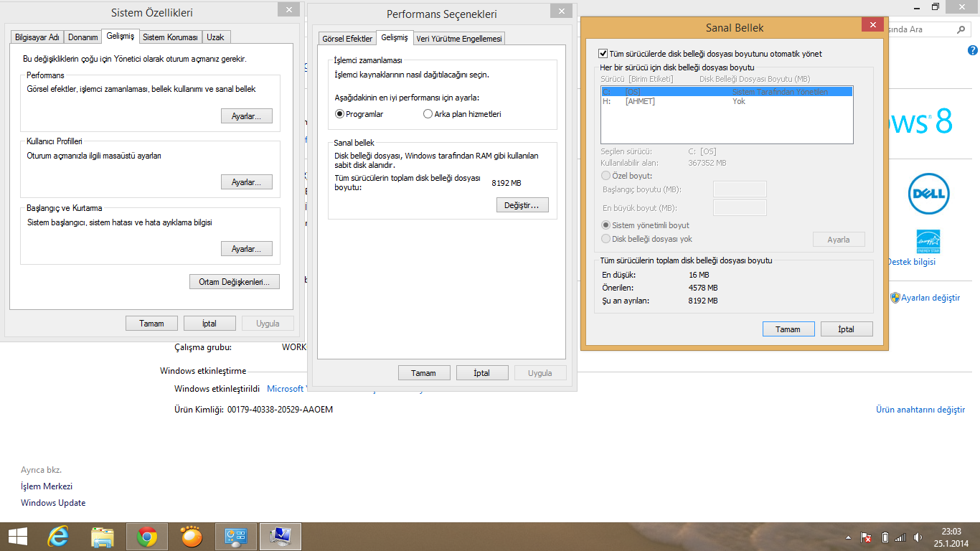The height and width of the screenshot is (551, 980).
Task: Select the H: [AHMET] drive row
Action: [x=727, y=101]
